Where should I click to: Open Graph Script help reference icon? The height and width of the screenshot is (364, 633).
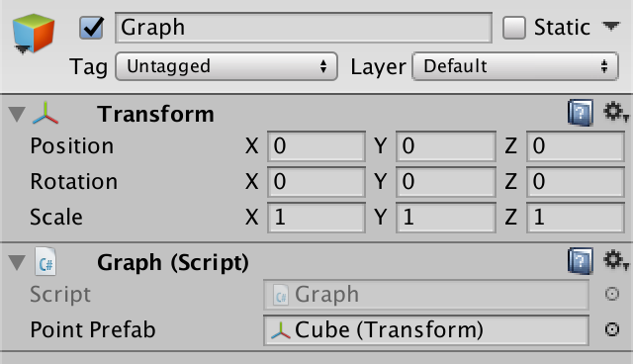581,261
